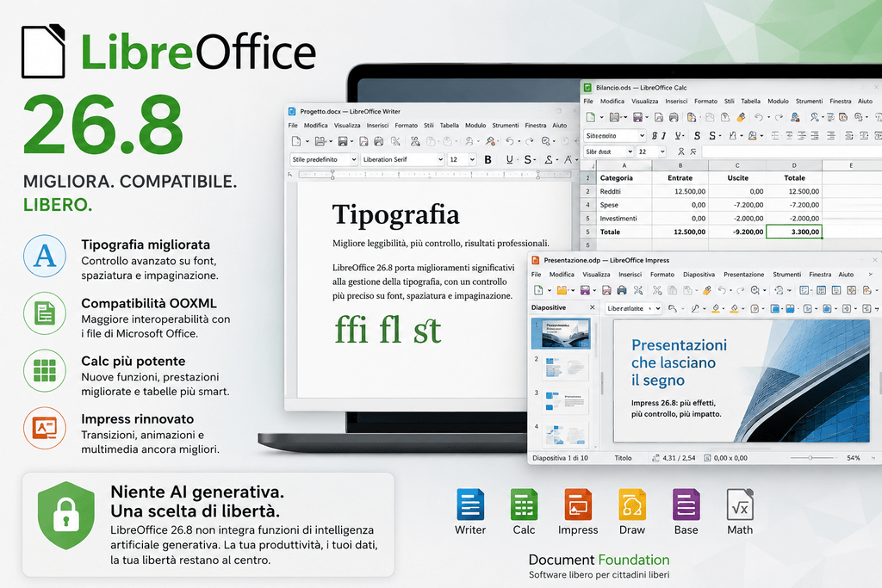The width and height of the screenshot is (882, 588).
Task: Expand the Open arrow in Impress toolbar
Action: coord(573,290)
